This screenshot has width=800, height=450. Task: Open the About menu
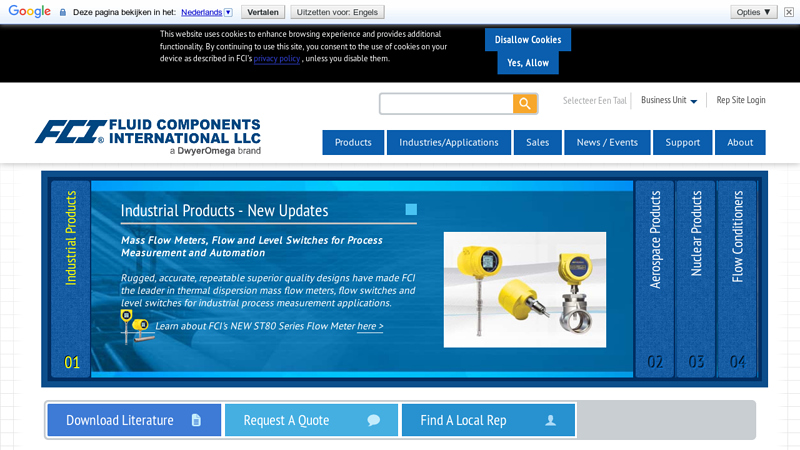[x=740, y=142]
